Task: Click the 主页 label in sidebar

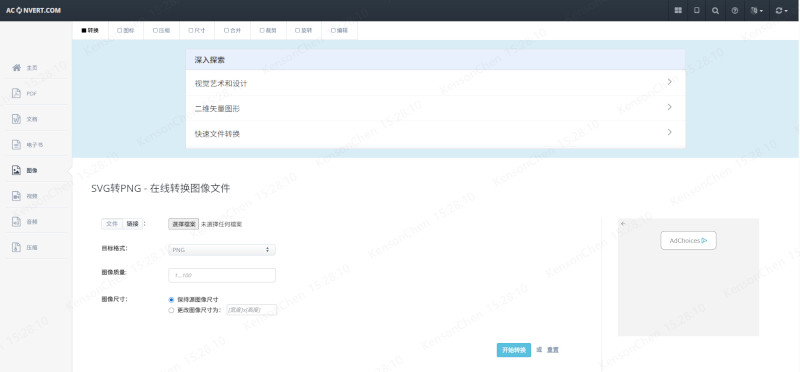Action: tap(32, 67)
